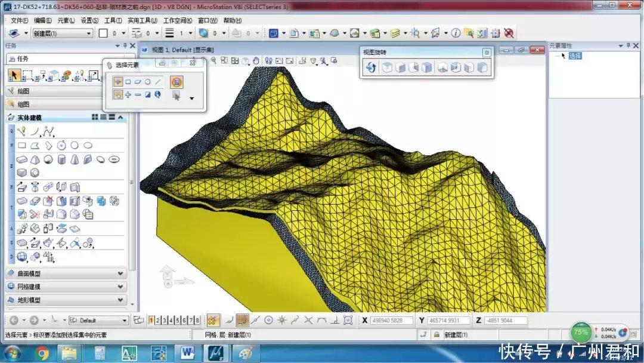Click the Perpendicular snap mode icon
Image resolution: width=644 pixels, height=363 pixels.
(x=335, y=320)
